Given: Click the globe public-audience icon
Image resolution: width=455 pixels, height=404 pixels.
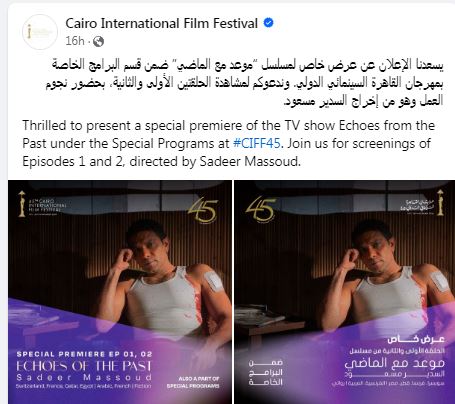Looking at the screenshot, I should (98, 41).
